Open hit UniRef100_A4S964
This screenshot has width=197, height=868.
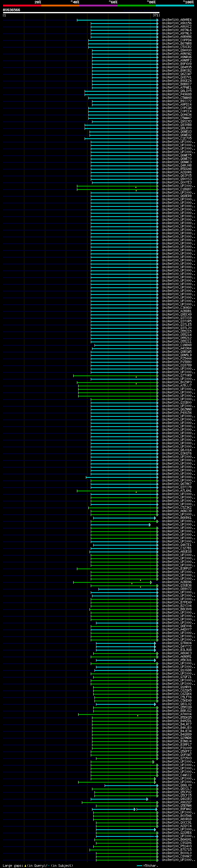pos(177,349)
